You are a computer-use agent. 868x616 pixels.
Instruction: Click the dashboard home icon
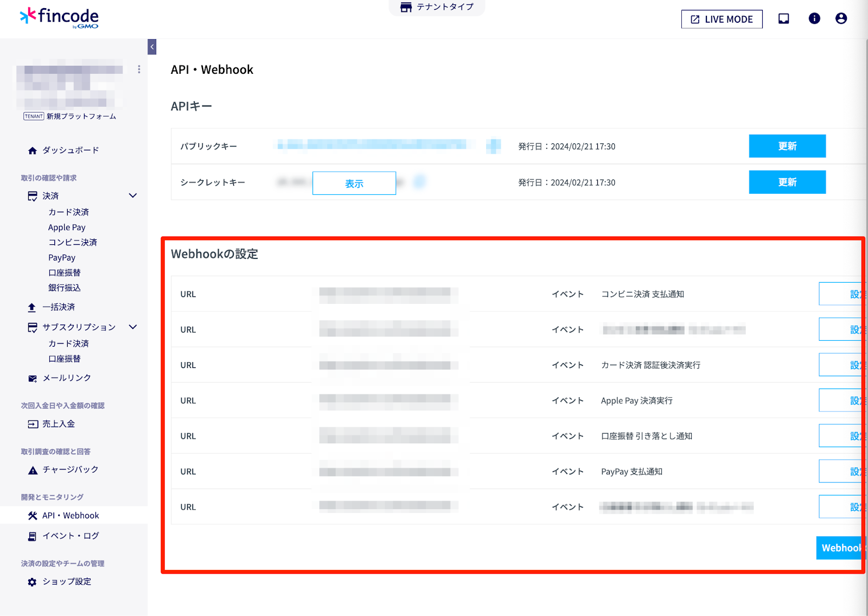(x=33, y=151)
